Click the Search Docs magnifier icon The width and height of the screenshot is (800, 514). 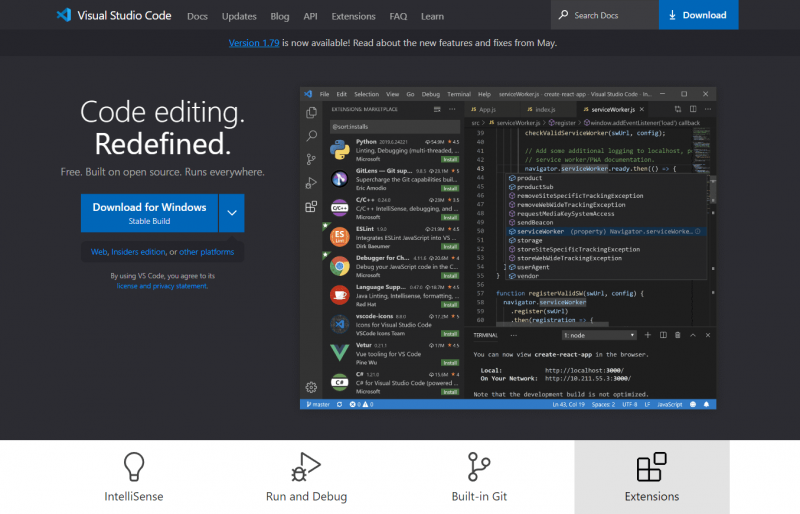click(x=563, y=15)
